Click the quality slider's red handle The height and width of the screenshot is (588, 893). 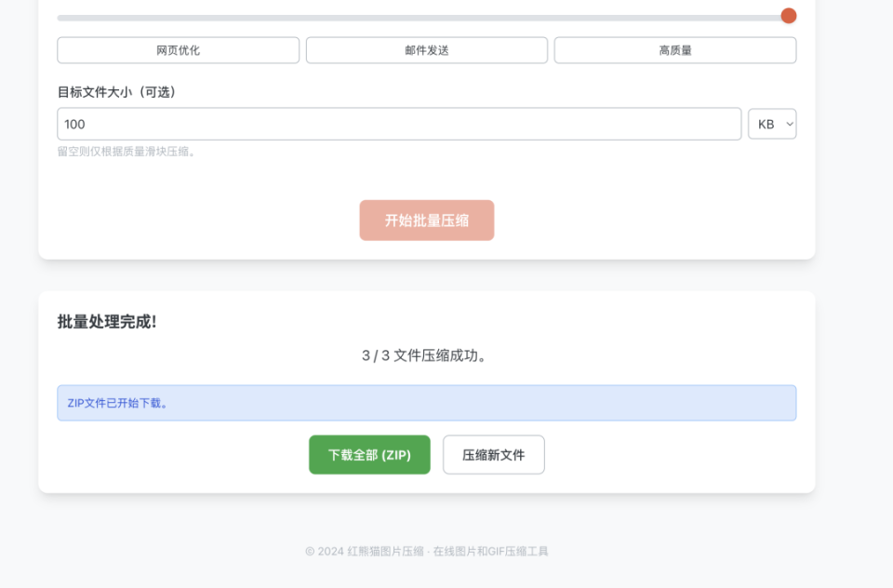(x=788, y=15)
